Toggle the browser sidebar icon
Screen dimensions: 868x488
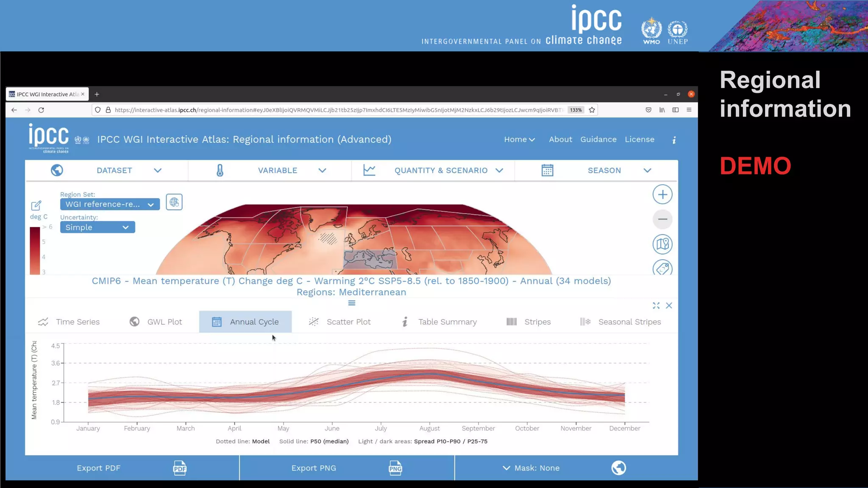pos(676,110)
